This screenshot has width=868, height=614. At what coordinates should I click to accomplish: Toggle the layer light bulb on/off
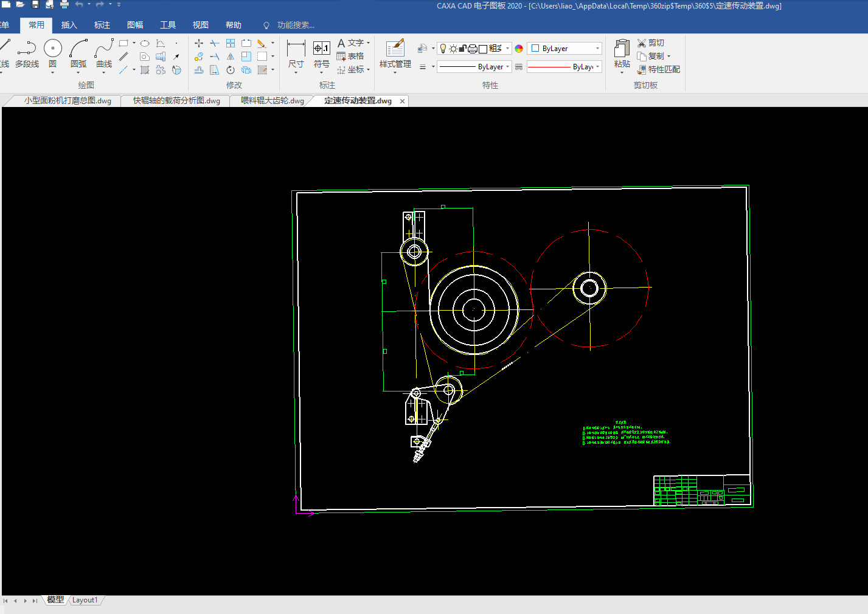click(443, 49)
